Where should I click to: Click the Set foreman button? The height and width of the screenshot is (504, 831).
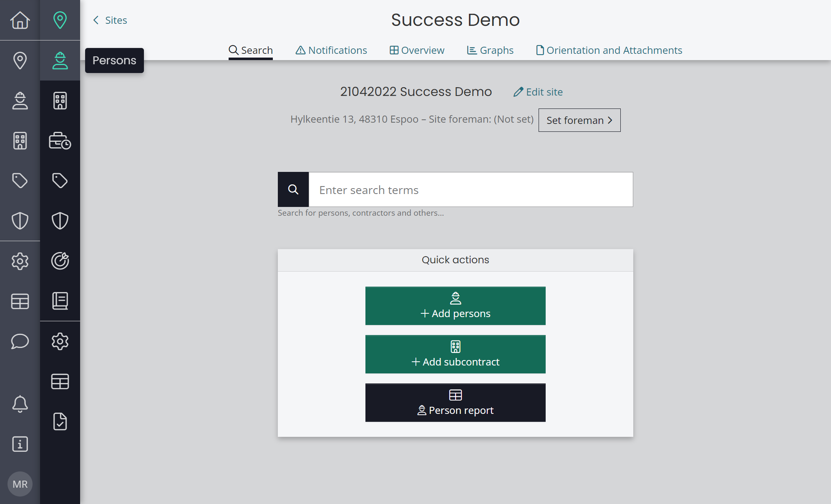click(x=579, y=120)
